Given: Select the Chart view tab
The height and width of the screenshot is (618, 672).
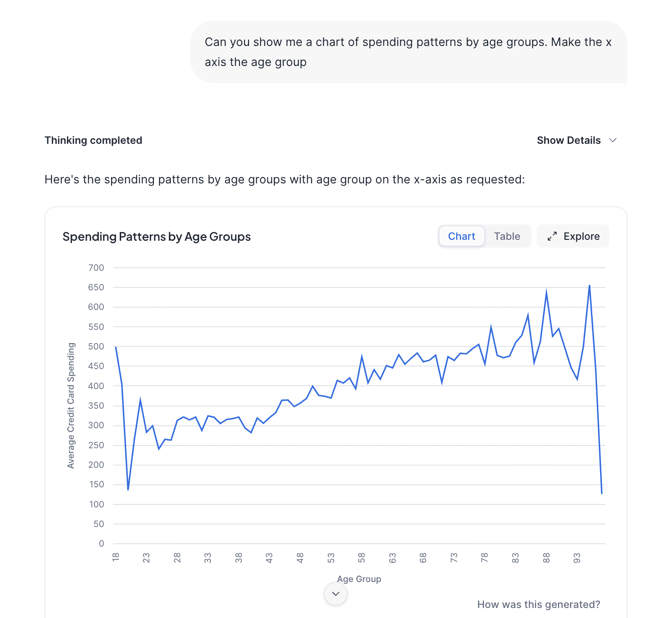Looking at the screenshot, I should click(461, 236).
